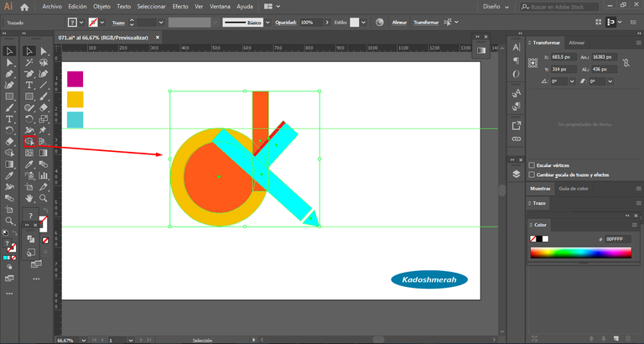The image size is (644, 344).
Task: Select the Hand tool
Action: 29,198
